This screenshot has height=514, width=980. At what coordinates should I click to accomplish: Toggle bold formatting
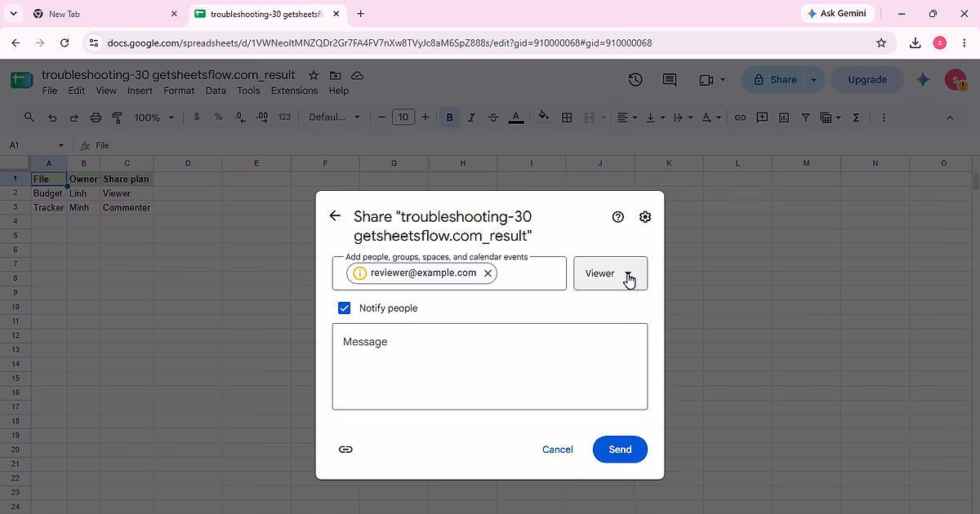[449, 117]
